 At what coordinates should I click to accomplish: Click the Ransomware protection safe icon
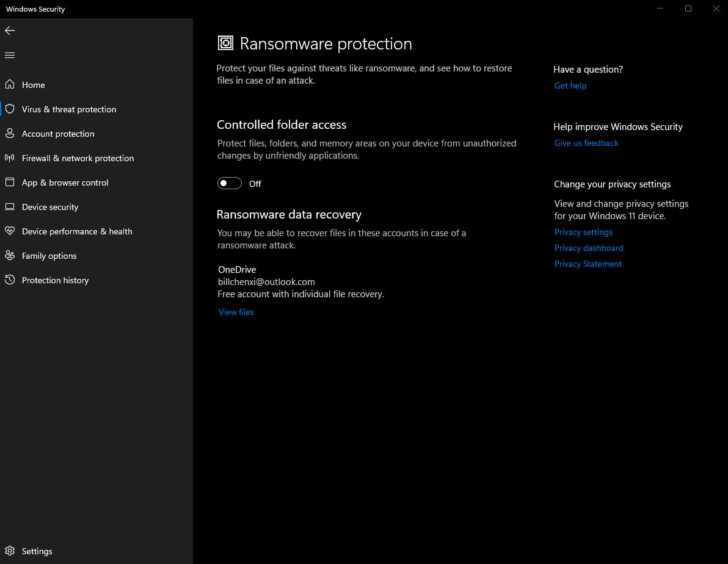[225, 43]
